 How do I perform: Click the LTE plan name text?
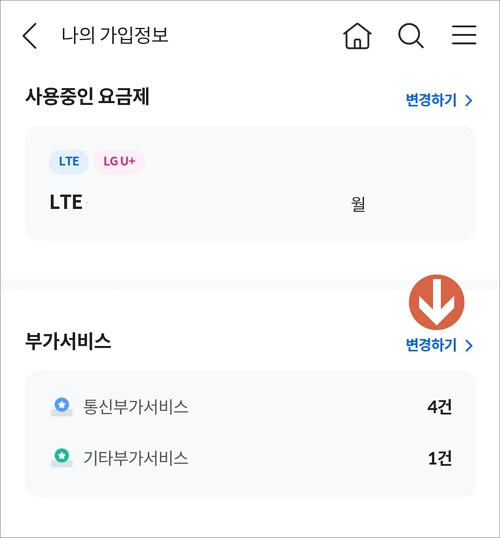tap(66, 202)
